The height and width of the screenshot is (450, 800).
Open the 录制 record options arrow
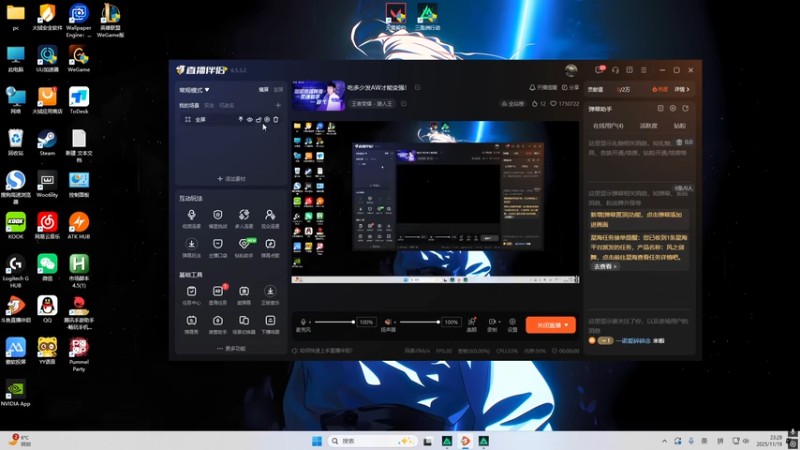(499, 322)
